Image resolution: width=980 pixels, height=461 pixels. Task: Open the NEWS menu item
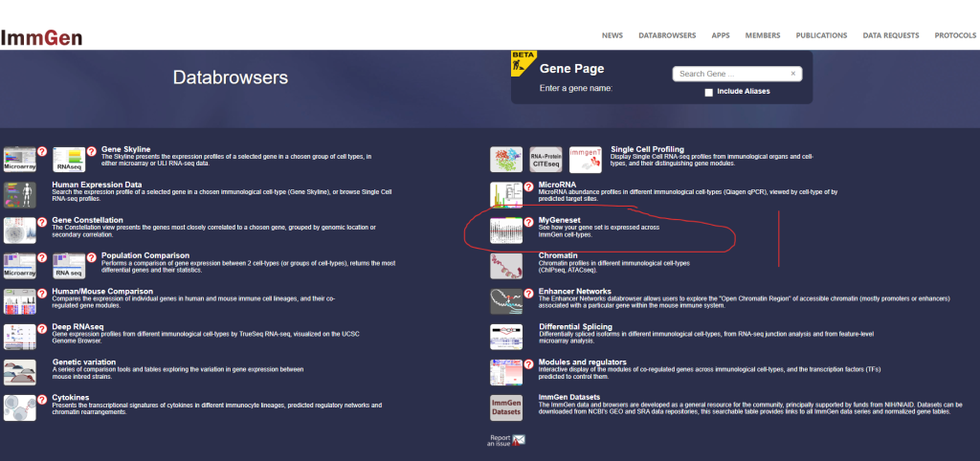[612, 35]
